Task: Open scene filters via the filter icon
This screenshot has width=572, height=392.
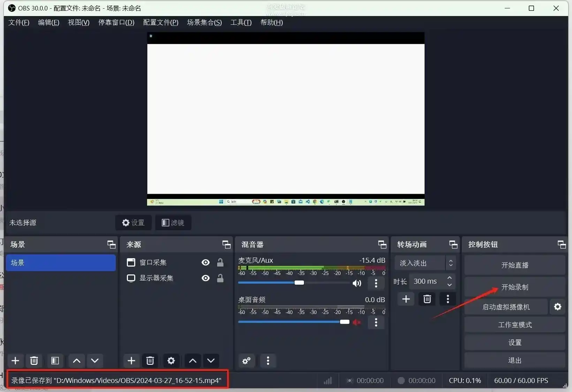Action: click(55, 361)
